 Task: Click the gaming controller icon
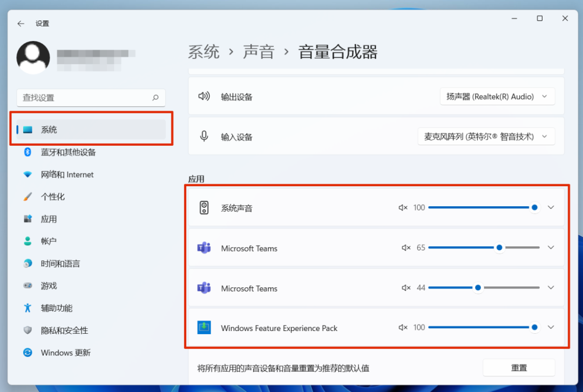tap(28, 286)
